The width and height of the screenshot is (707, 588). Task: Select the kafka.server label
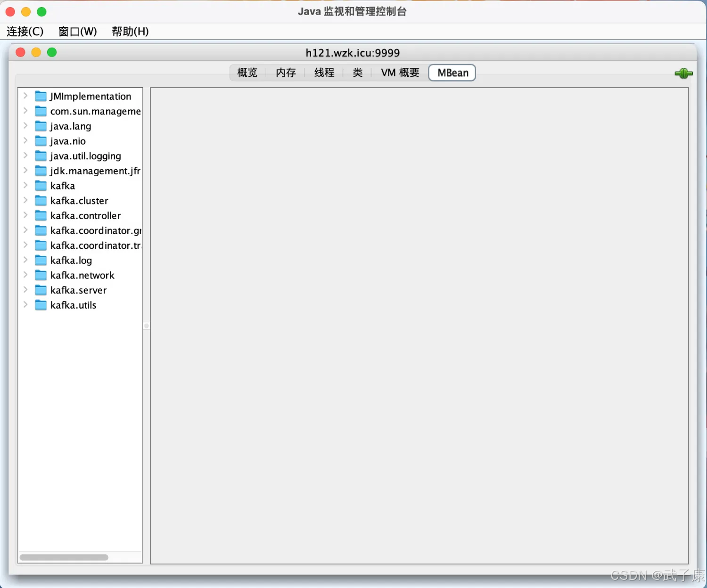click(x=78, y=290)
